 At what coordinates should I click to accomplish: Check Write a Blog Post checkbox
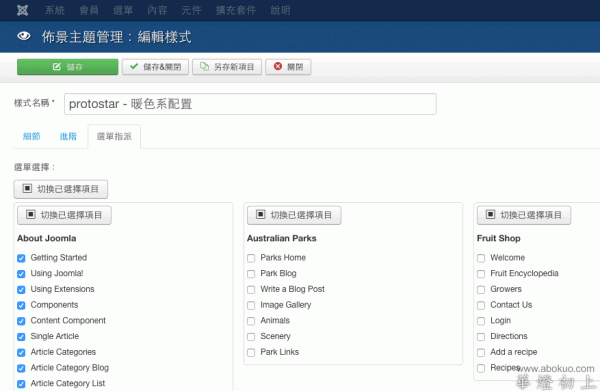pyautogui.click(x=251, y=290)
